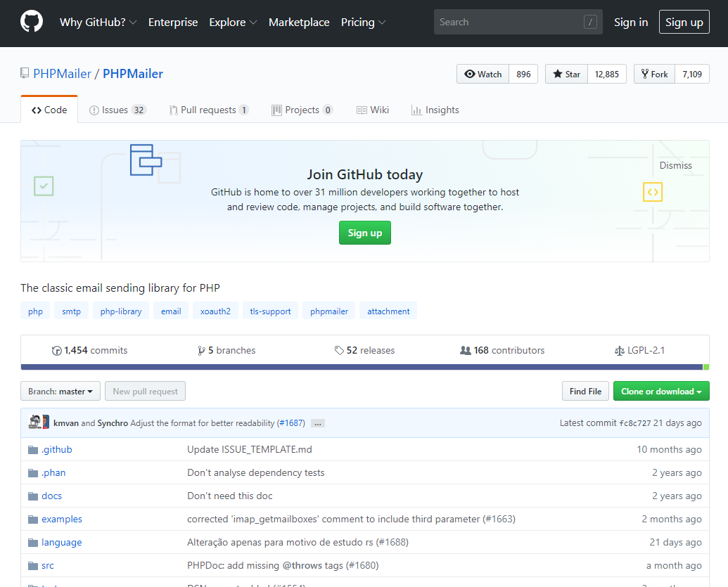Fork the repository
The image size is (728, 587).
(x=655, y=74)
